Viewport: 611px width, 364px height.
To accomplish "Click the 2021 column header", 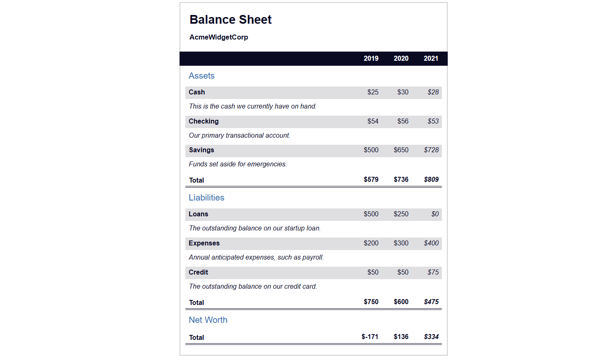I will coord(431,58).
